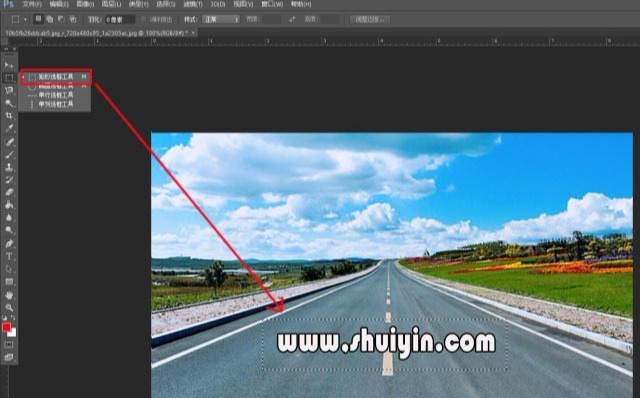Viewport: 640px width, 398px height.
Task: Select the Horizontal Type tool
Action: [x=9, y=256]
